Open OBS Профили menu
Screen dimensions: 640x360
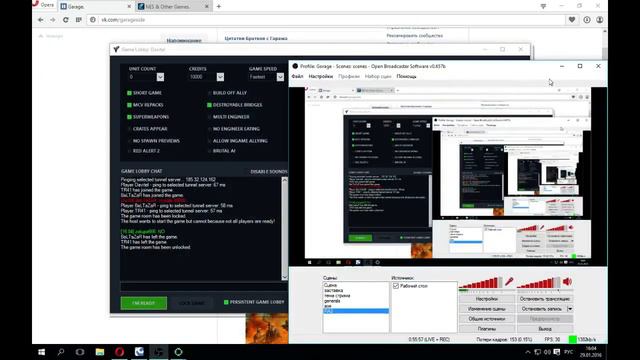349,76
